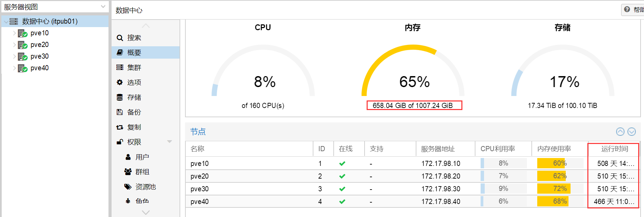The height and width of the screenshot is (217, 644).
Task: Click the 帮助 help button
Action: pos(633,10)
